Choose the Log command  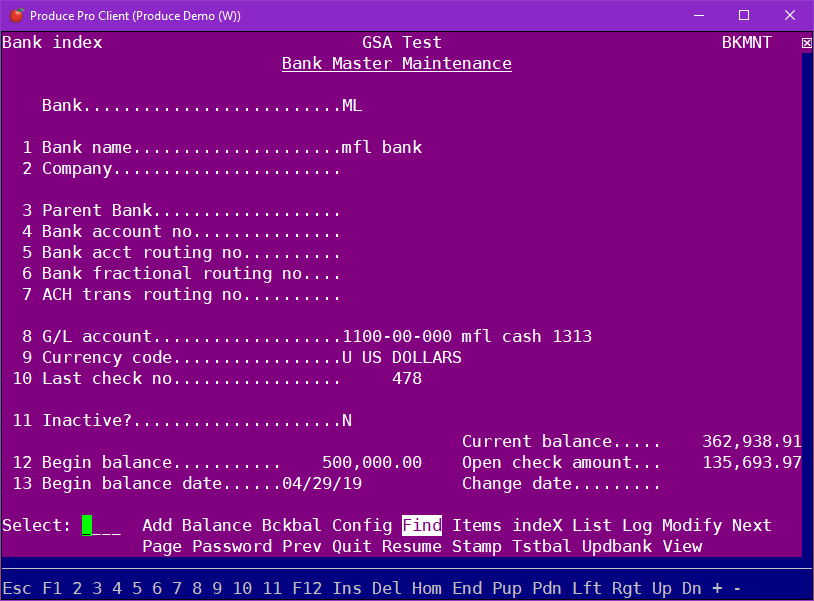tap(637, 525)
